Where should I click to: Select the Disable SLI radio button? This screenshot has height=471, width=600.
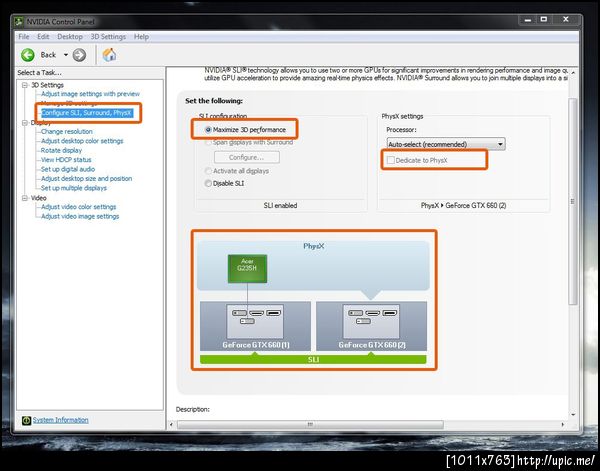208,184
